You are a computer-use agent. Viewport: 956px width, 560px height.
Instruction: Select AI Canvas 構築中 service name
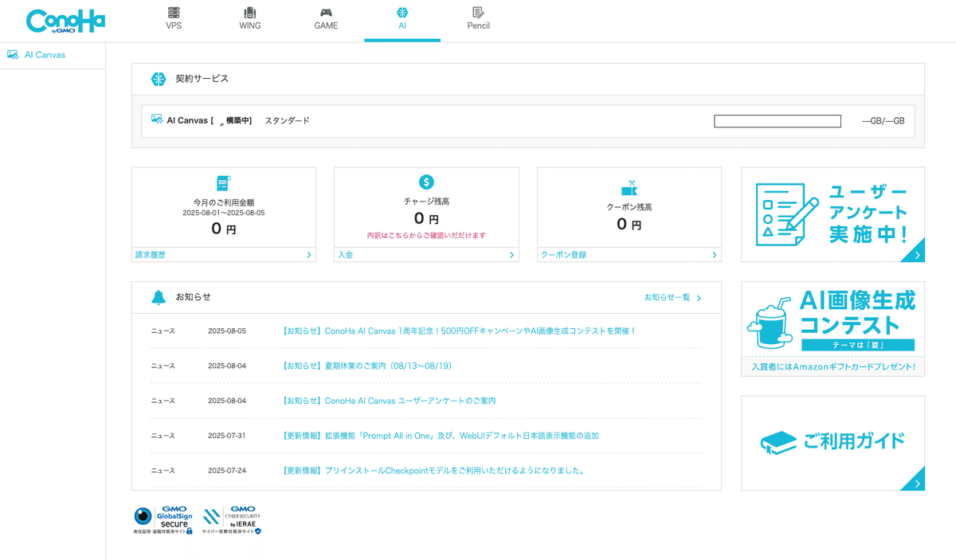click(x=209, y=120)
